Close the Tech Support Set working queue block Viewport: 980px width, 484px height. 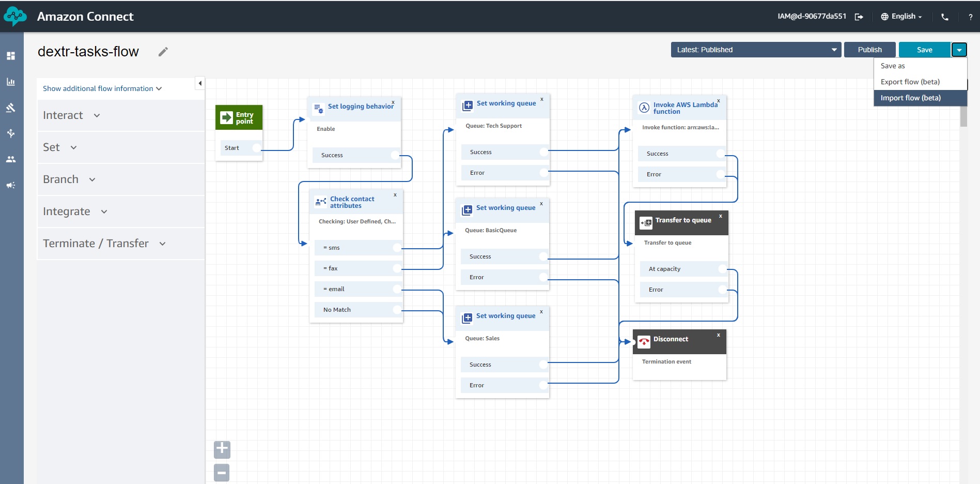(542, 99)
